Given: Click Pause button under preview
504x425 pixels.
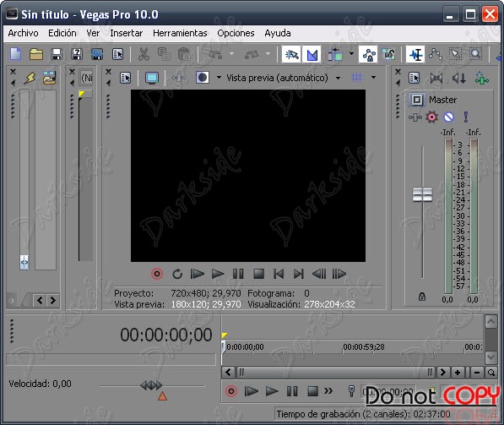Looking at the screenshot, I should 238,274.
